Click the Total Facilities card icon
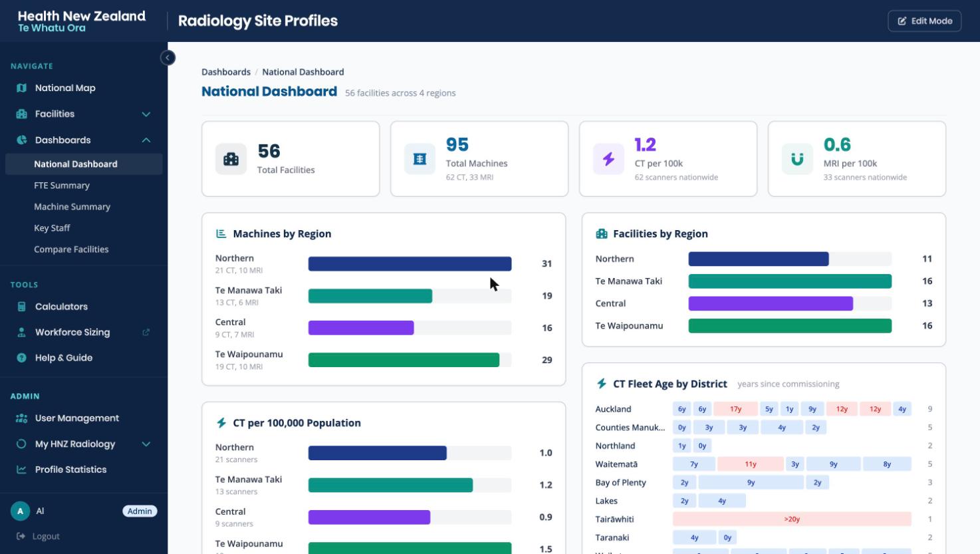Viewport: 980px width, 554px height. point(231,159)
